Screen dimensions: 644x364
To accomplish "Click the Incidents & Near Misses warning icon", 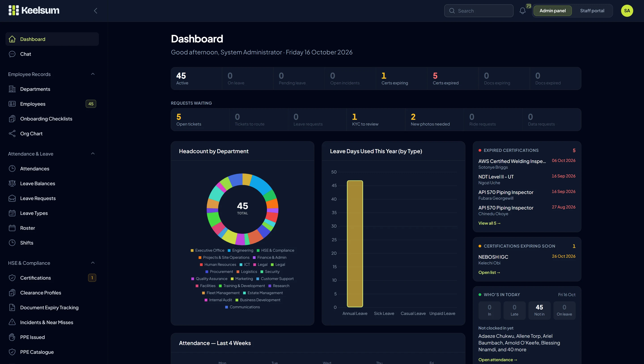I will 12,322.
